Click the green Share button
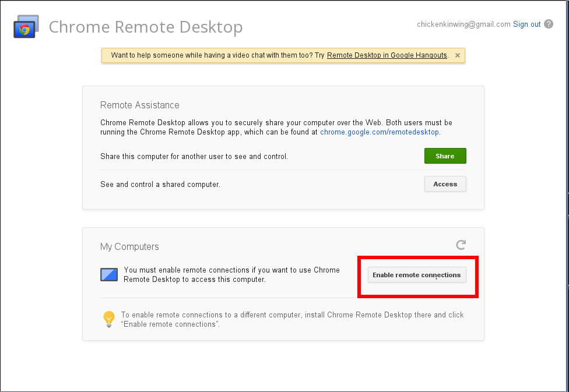 click(445, 156)
